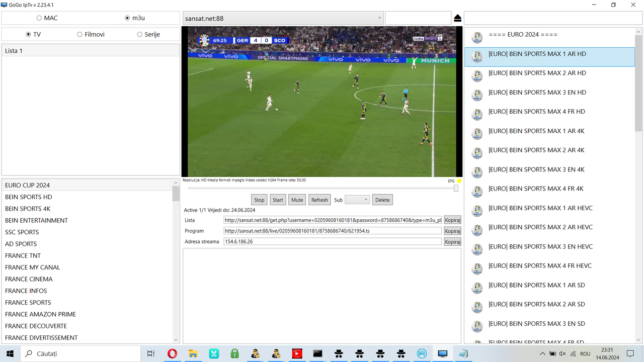Select the BEIN SPORTS 4K category
This screenshot has height=362, width=644.
(x=87, y=209)
